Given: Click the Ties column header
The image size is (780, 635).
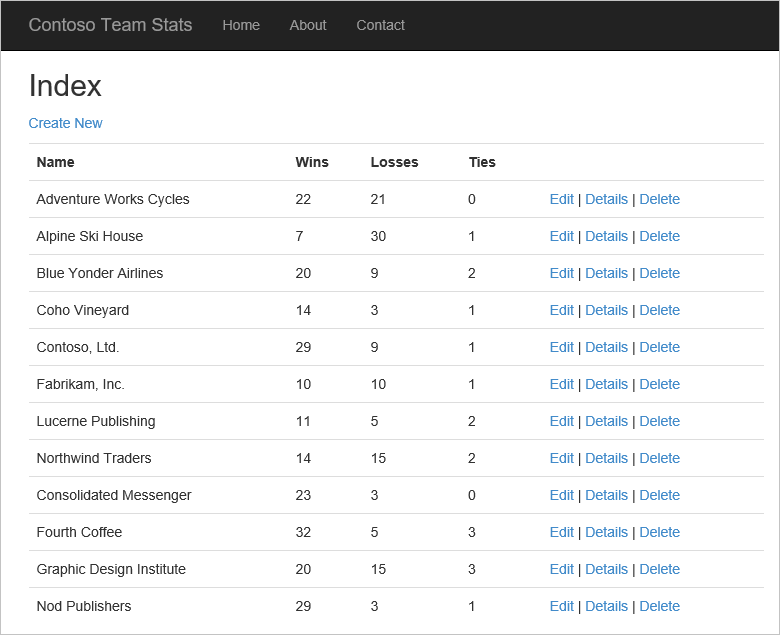Looking at the screenshot, I should pyautogui.click(x=482, y=162).
